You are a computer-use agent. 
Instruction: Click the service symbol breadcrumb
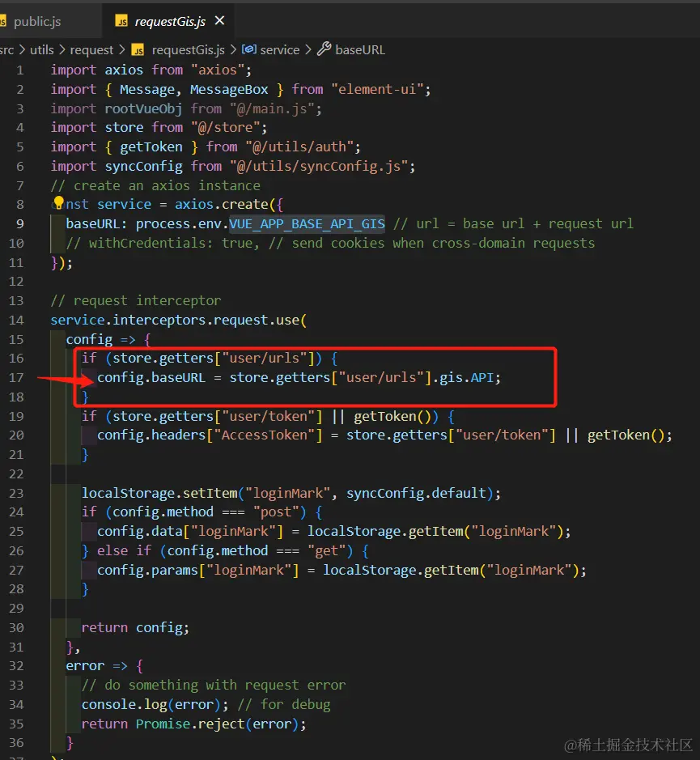(280, 50)
